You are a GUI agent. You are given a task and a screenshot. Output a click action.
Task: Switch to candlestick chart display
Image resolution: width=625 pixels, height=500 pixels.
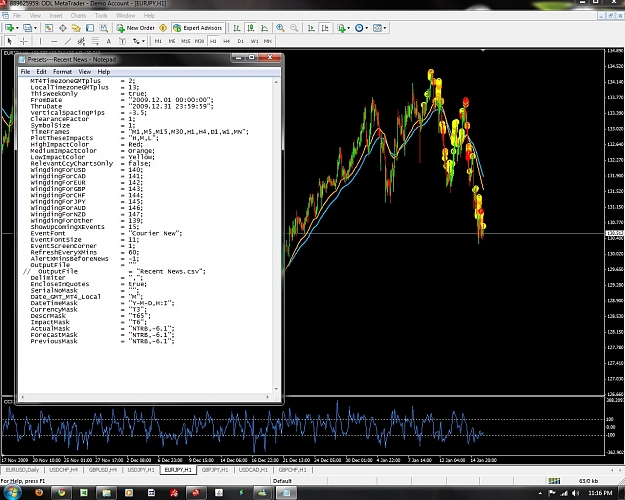tap(251, 28)
